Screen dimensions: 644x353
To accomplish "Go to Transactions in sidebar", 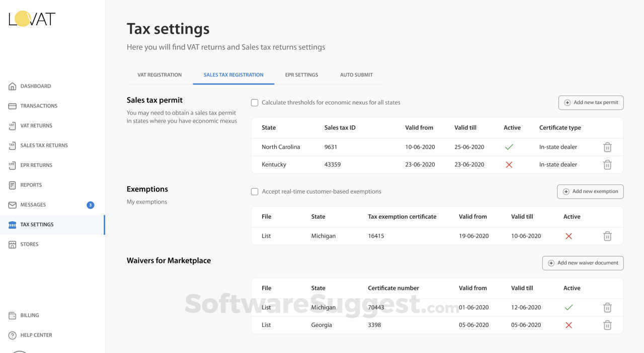I will (x=39, y=106).
